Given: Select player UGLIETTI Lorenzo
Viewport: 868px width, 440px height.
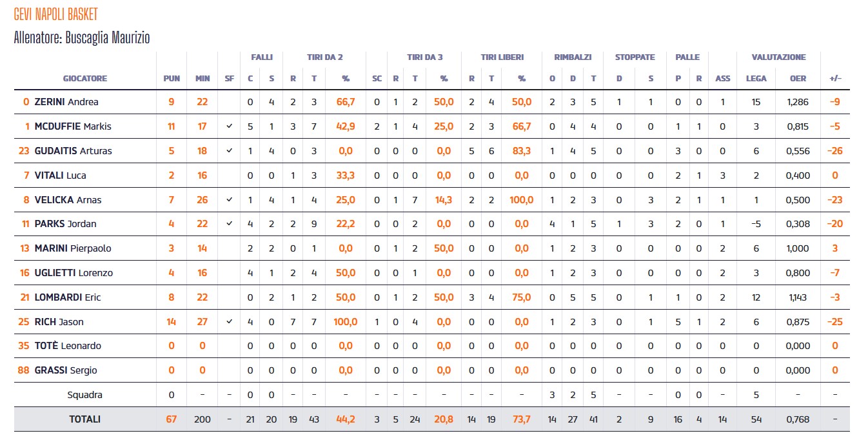Looking at the screenshot, I should pos(74,273).
